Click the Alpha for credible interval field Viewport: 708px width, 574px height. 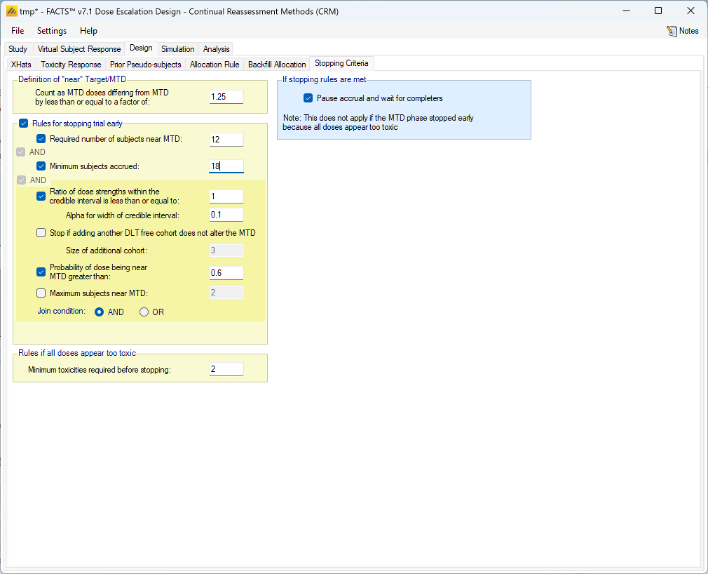(226, 215)
